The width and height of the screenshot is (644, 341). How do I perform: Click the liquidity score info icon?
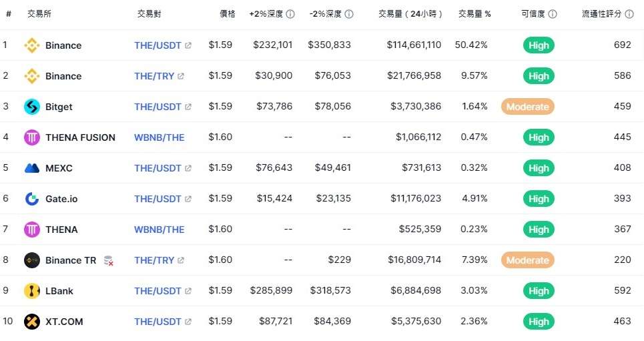(x=629, y=14)
